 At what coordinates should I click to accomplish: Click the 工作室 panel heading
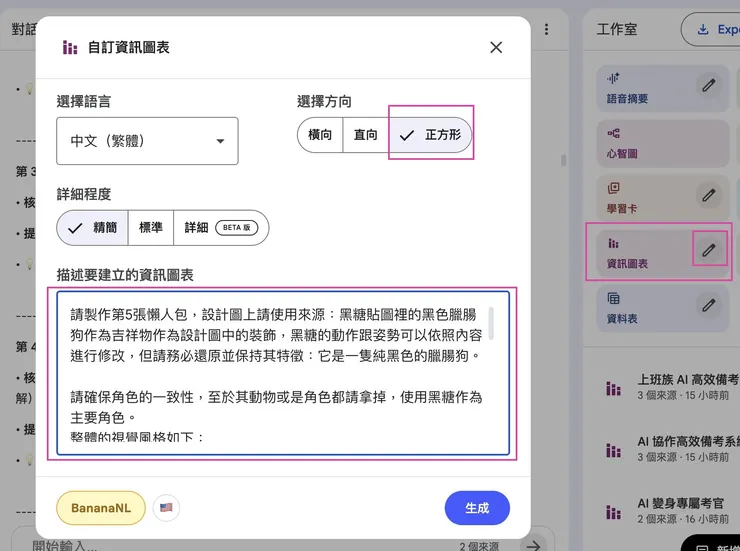click(x=617, y=29)
